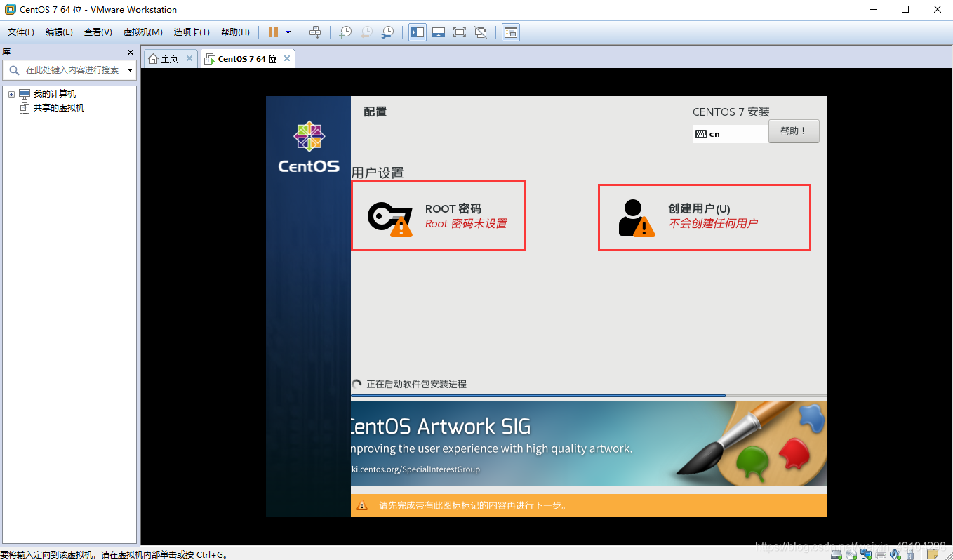953x560 pixels.
Task: Close the CentOS 7 64 位 tab
Action: [x=287, y=59]
